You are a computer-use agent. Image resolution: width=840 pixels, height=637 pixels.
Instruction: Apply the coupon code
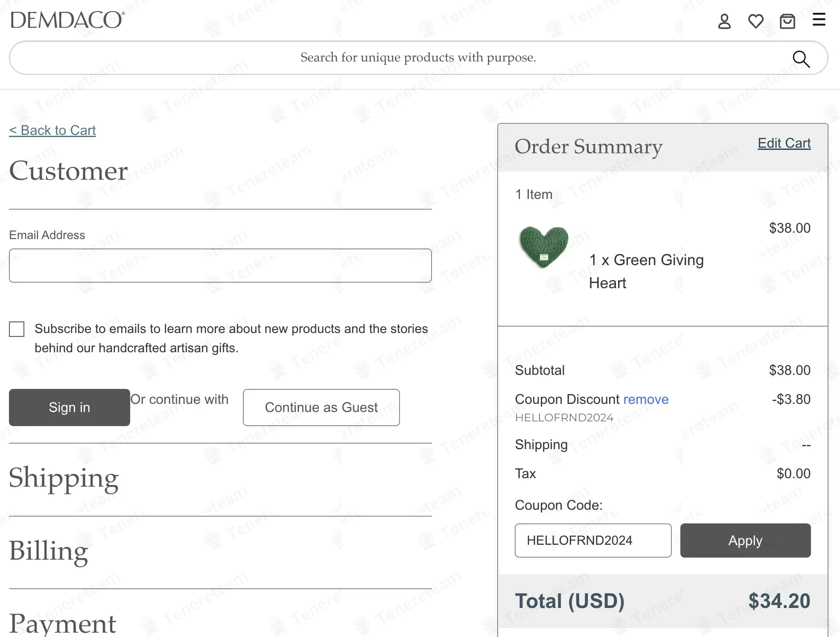coord(745,540)
